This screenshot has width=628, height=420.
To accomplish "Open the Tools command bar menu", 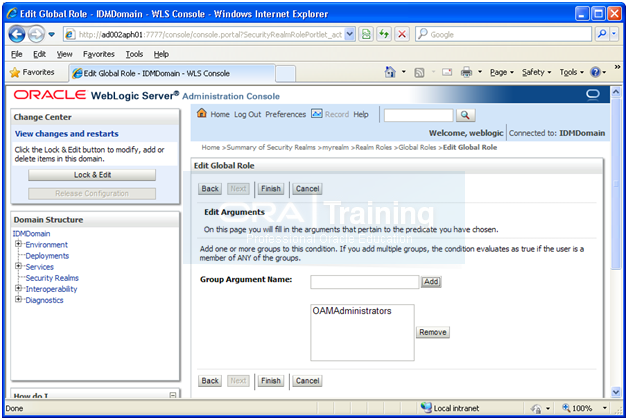I will click(572, 72).
